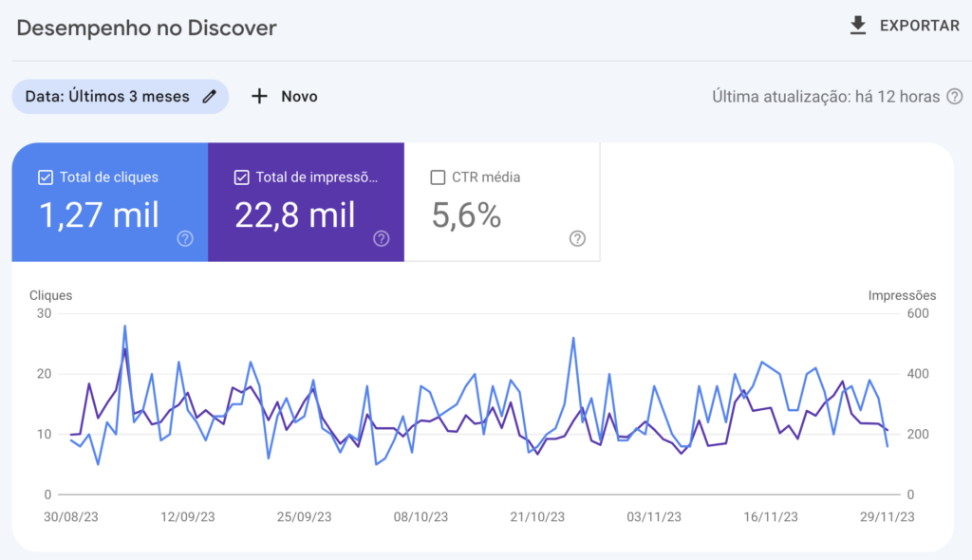Click the EXPORTAR button label
Image resolution: width=972 pixels, height=560 pixels.
919,26
